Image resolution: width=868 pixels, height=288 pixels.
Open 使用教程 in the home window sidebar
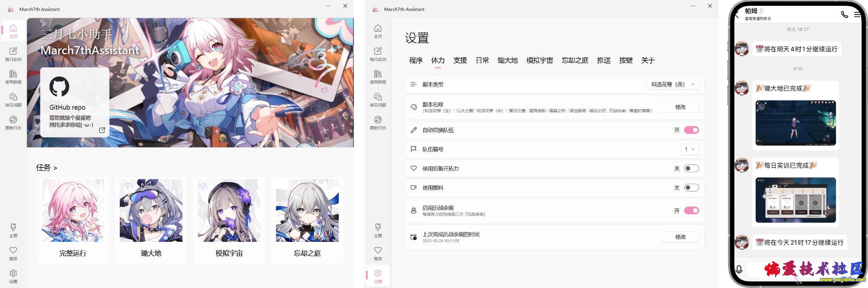pos(13,77)
